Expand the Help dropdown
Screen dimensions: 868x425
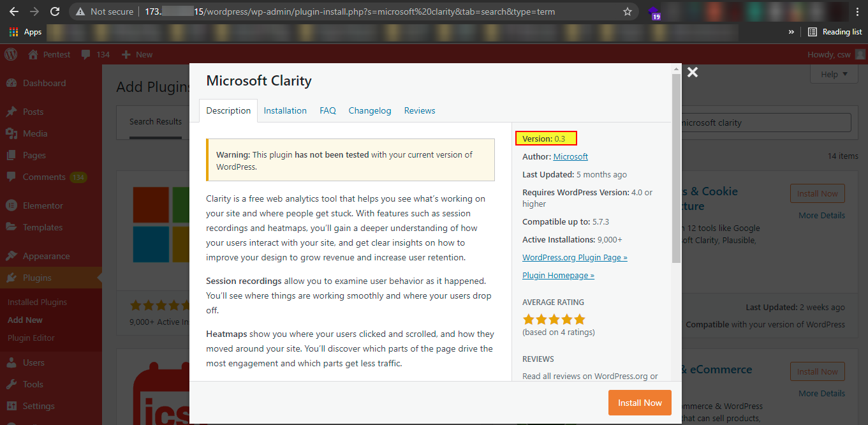(x=834, y=74)
